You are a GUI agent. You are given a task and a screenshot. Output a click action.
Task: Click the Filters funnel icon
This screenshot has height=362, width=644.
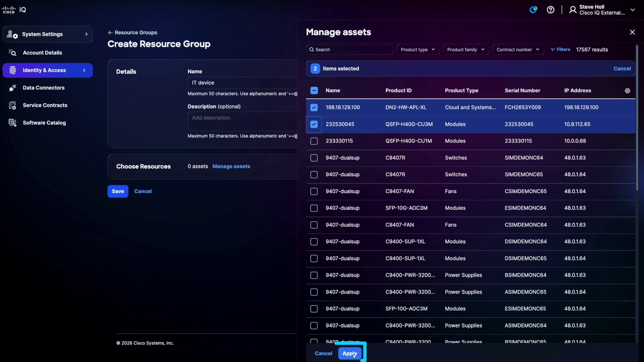[x=552, y=50]
